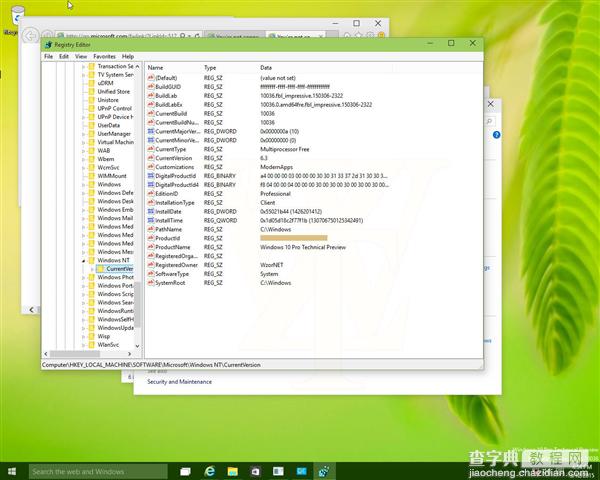Open Task View from taskbar
600x480 pixels.
click(x=186, y=472)
